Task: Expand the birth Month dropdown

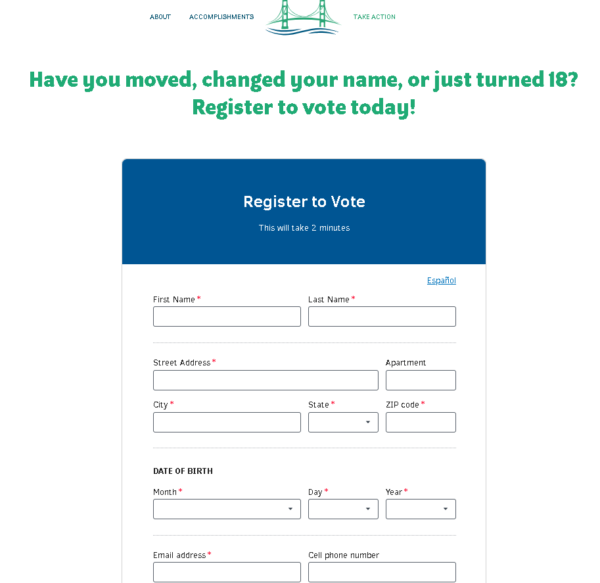Action: click(x=226, y=509)
